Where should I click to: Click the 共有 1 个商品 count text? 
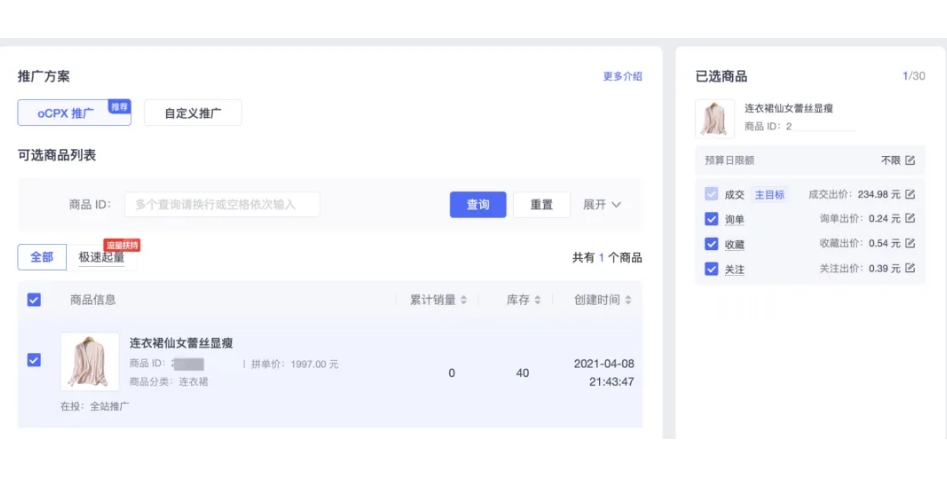tap(607, 257)
